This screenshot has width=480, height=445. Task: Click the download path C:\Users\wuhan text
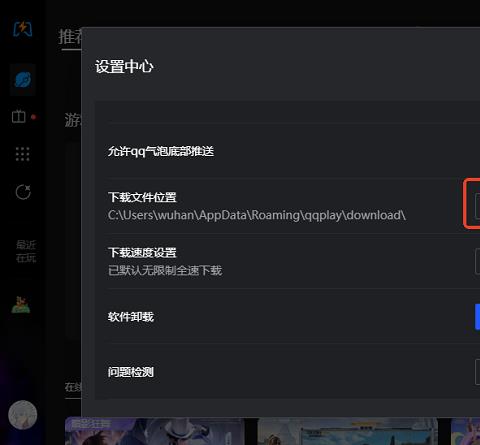(257, 215)
